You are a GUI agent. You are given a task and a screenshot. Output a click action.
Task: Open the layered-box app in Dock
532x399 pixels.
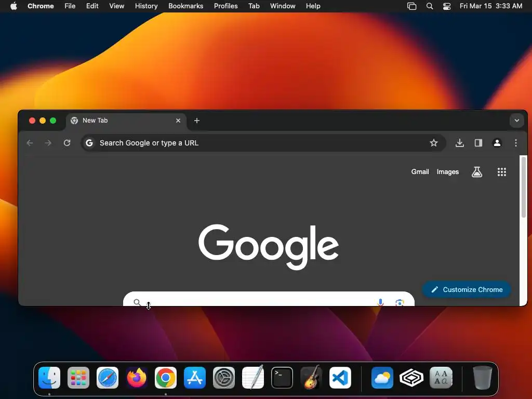pos(411,378)
